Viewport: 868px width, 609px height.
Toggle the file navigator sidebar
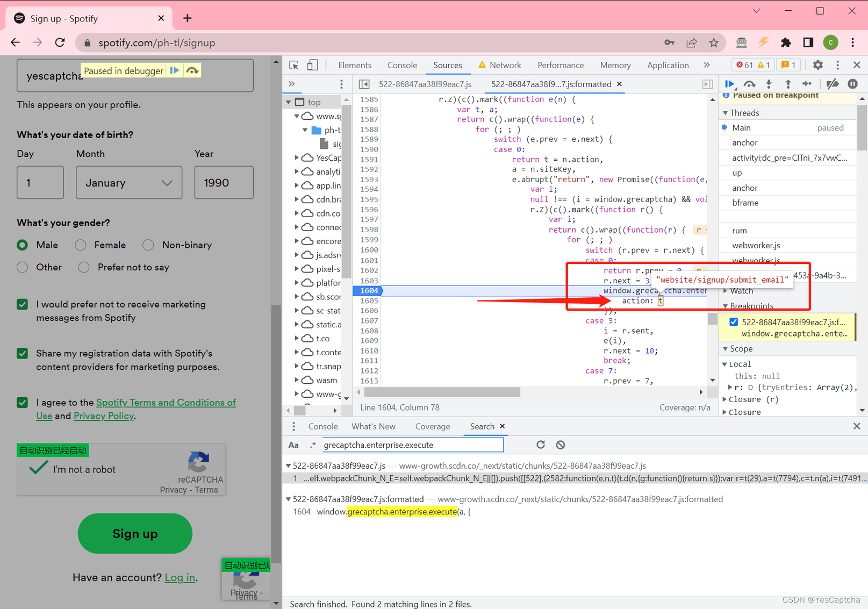pyautogui.click(x=364, y=84)
